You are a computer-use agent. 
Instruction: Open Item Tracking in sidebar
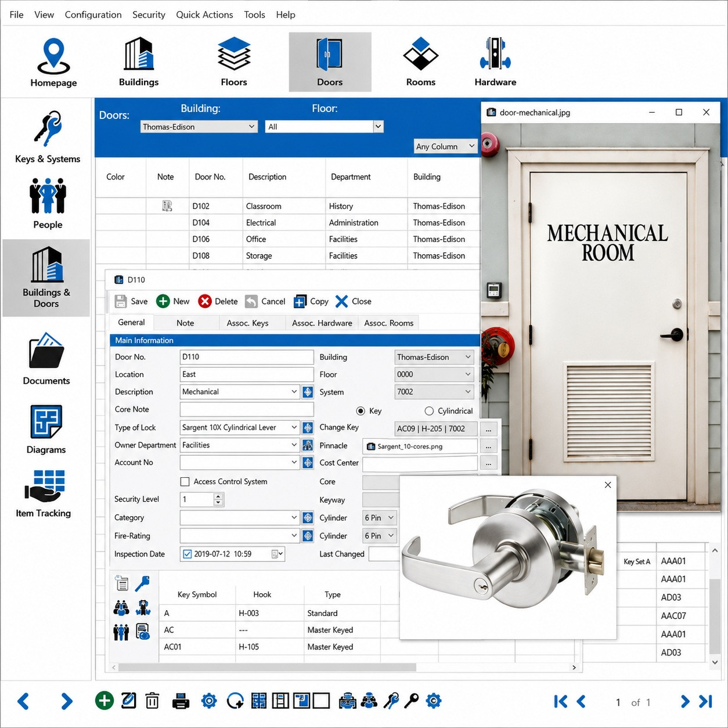(x=44, y=493)
